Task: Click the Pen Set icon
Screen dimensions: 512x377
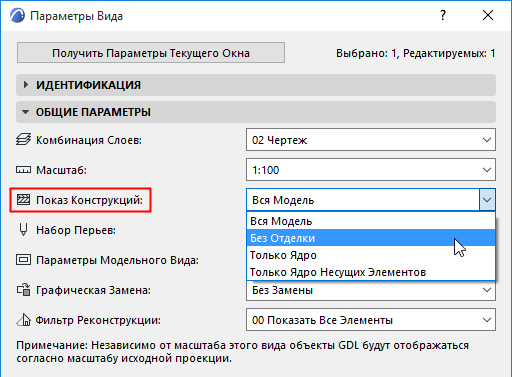Action: coord(23,230)
